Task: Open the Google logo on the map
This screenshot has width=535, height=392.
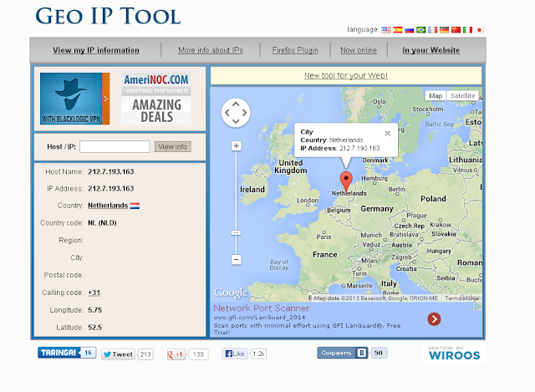Action: pos(231,293)
